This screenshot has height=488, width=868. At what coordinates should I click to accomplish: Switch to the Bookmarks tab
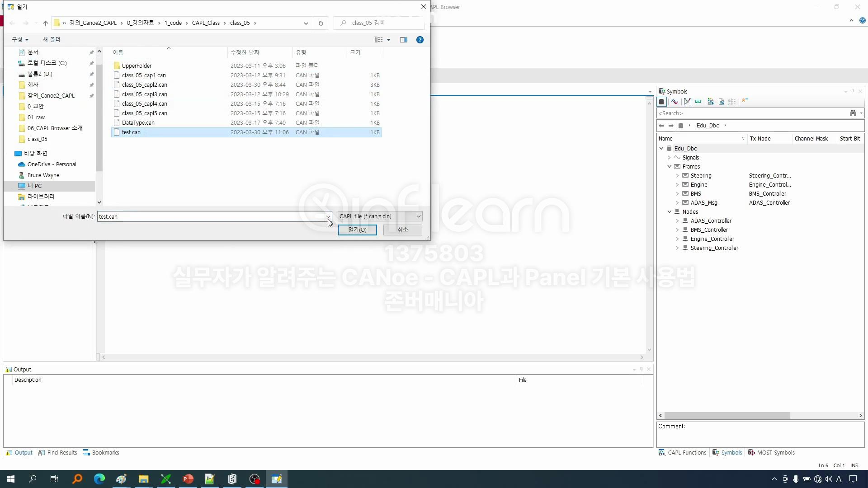click(101, 453)
